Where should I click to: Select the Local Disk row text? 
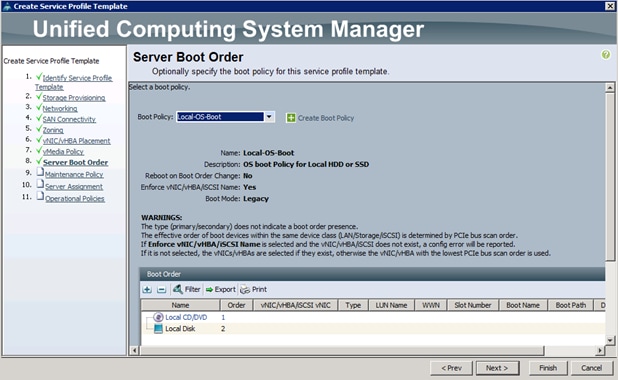tap(180, 329)
